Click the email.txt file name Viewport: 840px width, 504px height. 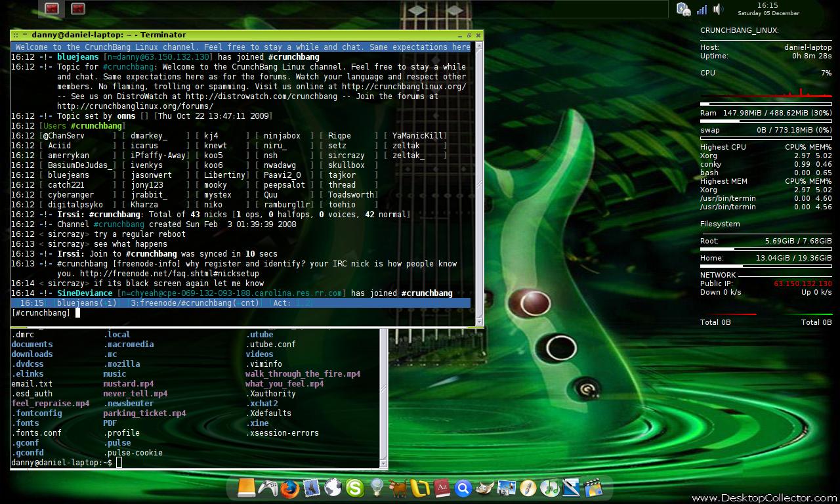(x=32, y=384)
